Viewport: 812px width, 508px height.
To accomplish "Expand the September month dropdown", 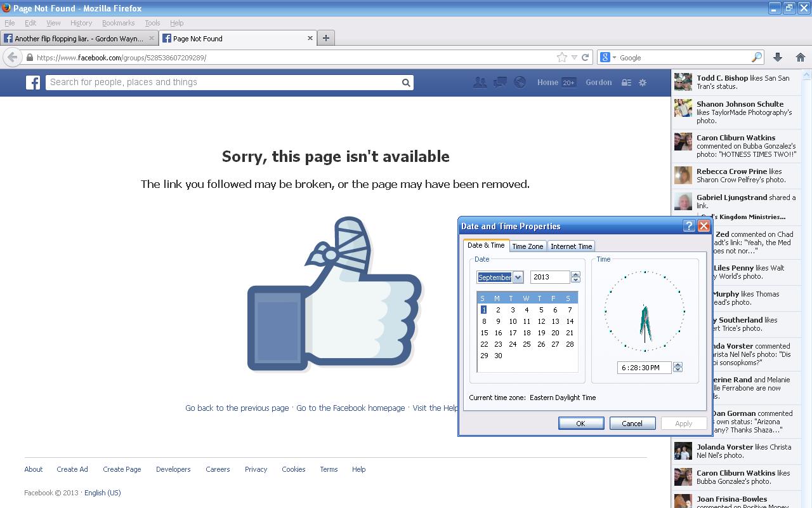I will 518,277.
